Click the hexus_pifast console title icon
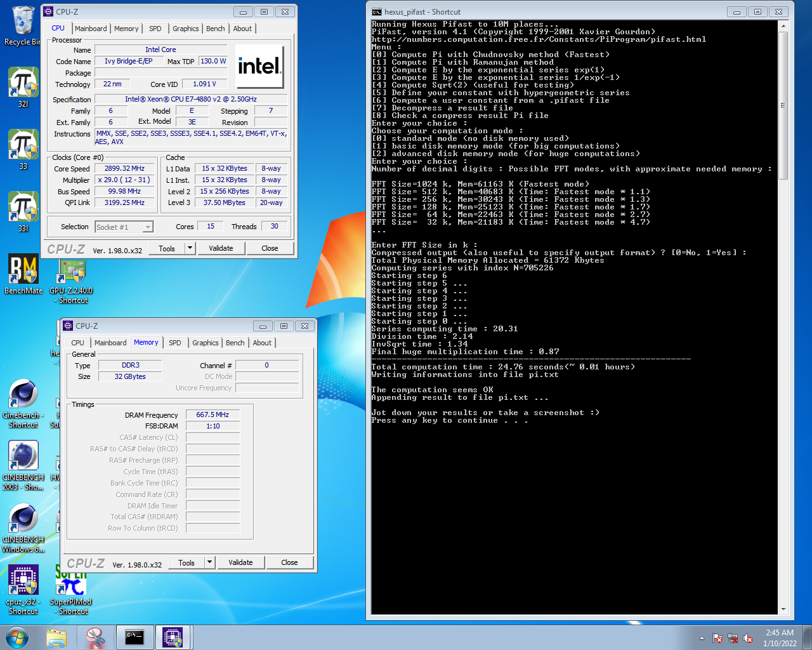The width and height of the screenshot is (812, 650). (x=377, y=11)
